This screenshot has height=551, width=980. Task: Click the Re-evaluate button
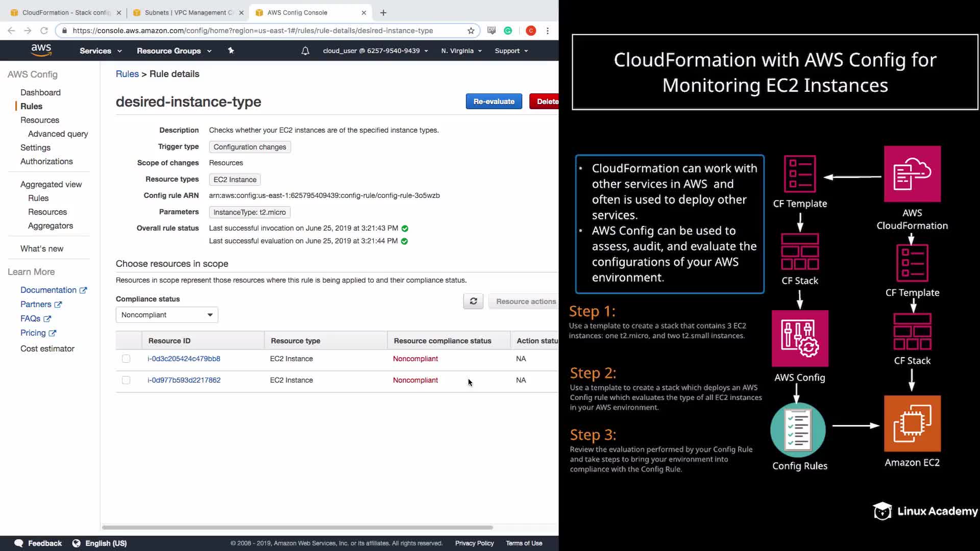tap(494, 102)
